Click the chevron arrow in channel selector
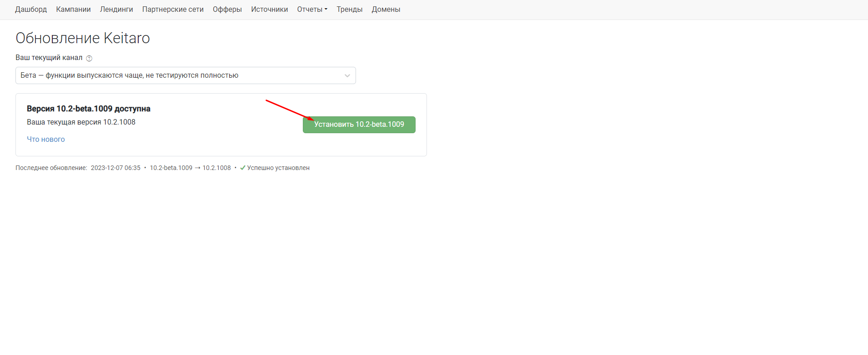 (347, 75)
